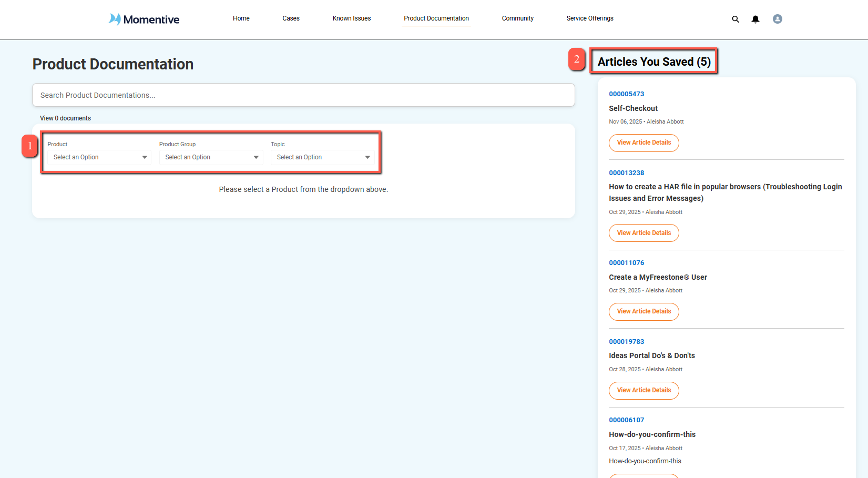Click the 'Articles You Saved (5)' heading
Screen dimensions: 868x478
pyautogui.click(x=654, y=62)
